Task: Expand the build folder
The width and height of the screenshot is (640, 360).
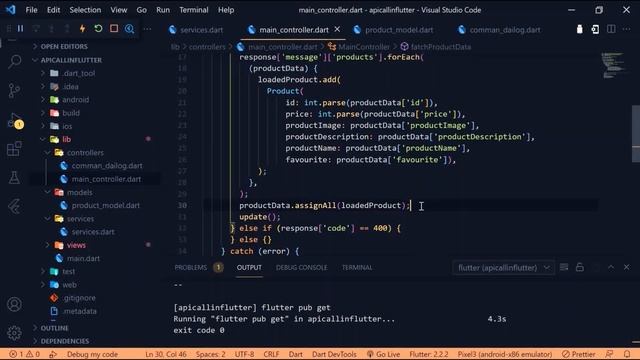Action: (71, 113)
